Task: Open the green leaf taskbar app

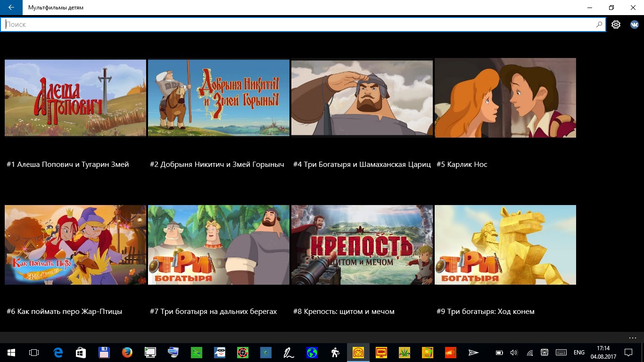Action: click(405, 353)
